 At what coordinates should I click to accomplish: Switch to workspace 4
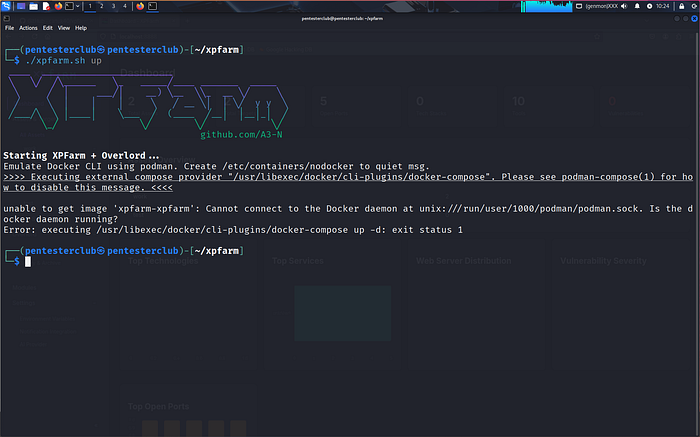(125, 6)
